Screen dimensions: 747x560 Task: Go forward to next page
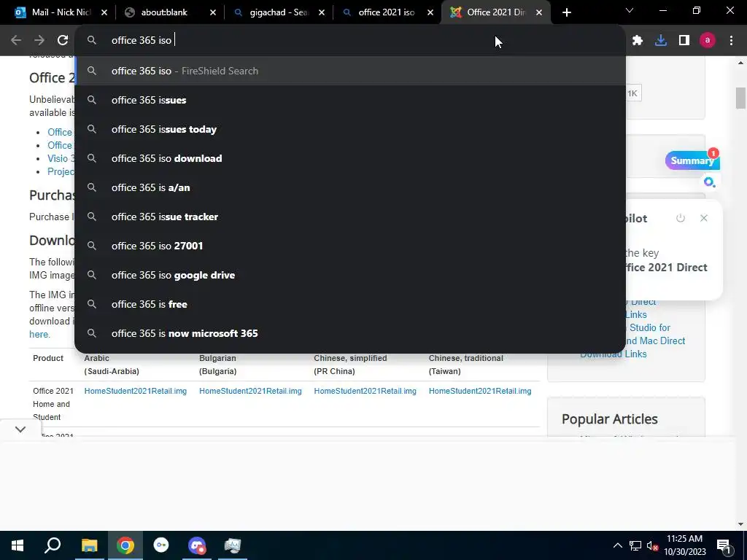[x=39, y=41]
